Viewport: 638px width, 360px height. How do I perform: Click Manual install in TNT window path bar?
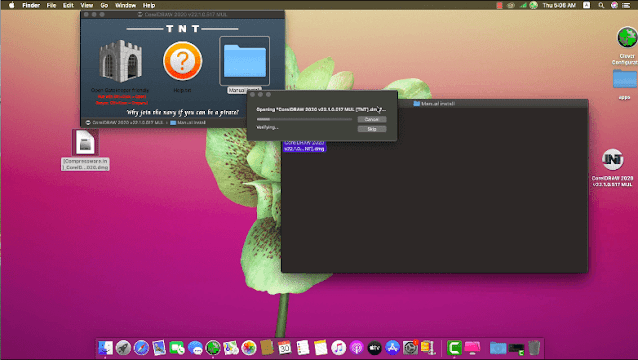point(188,122)
